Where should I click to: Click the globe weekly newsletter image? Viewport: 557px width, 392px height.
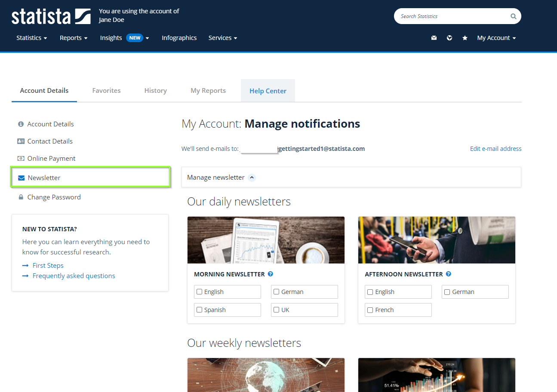[x=266, y=375]
